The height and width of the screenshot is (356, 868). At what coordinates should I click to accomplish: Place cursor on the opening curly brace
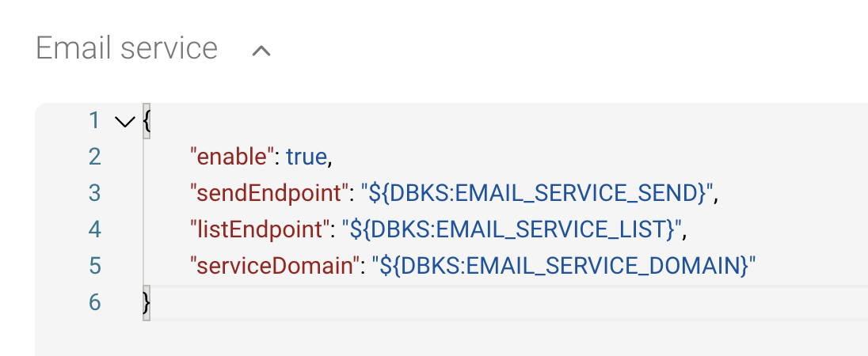[x=146, y=122]
